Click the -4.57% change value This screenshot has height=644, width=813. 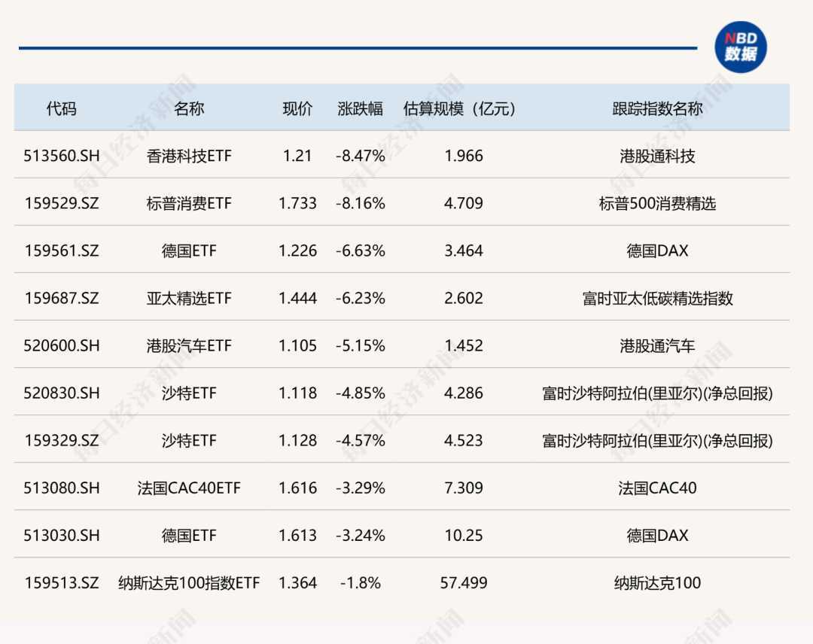tap(360, 440)
